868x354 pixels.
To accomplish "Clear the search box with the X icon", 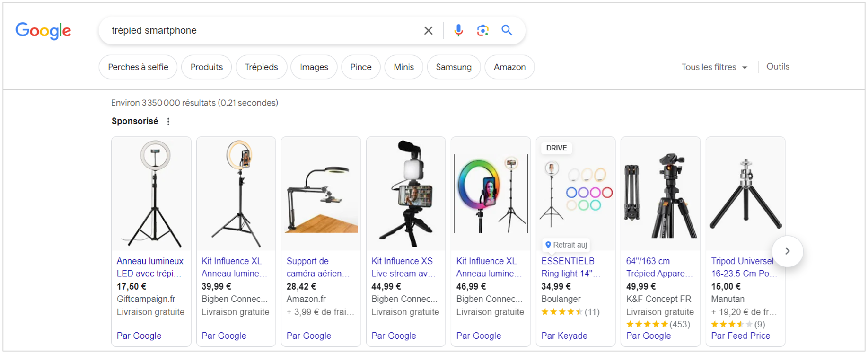I will [429, 31].
